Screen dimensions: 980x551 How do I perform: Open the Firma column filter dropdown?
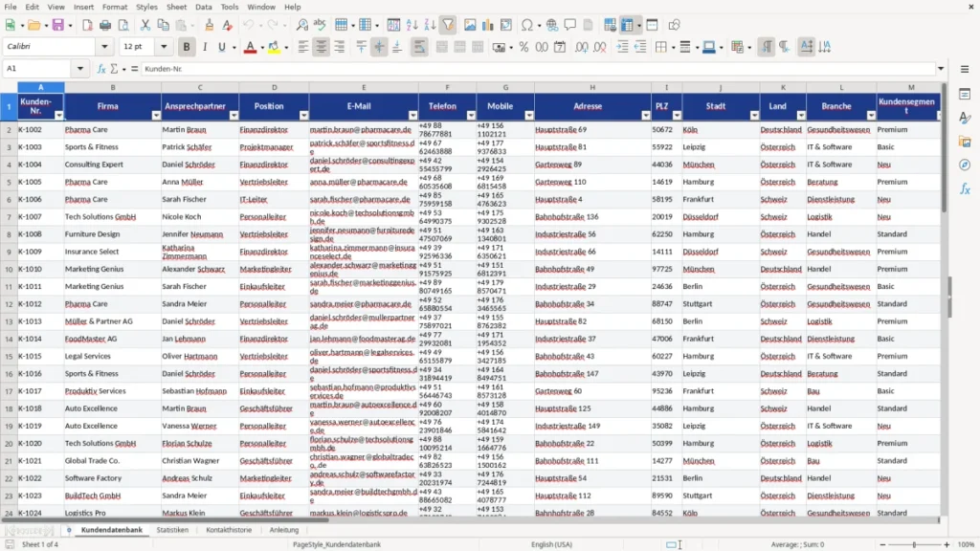[156, 115]
